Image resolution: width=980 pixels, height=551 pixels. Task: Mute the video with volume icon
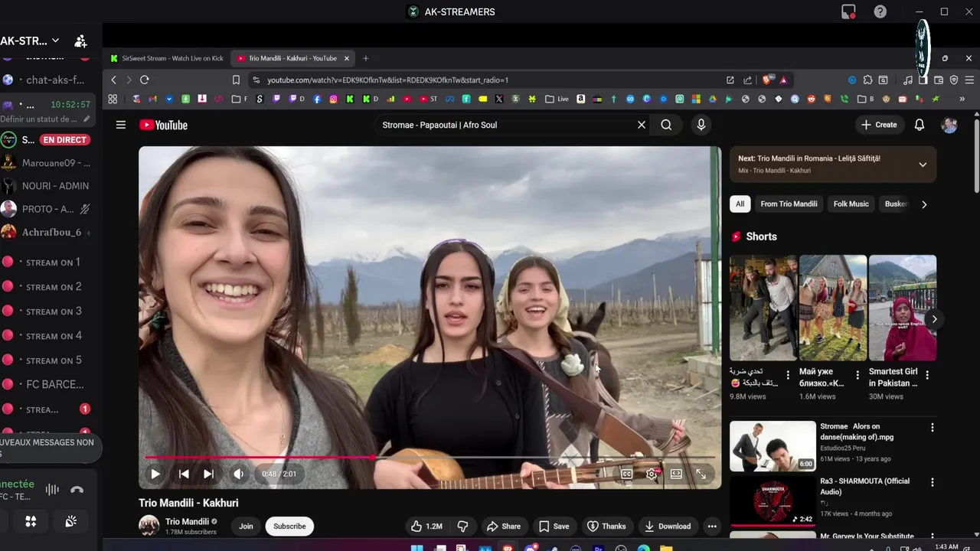pyautogui.click(x=238, y=474)
